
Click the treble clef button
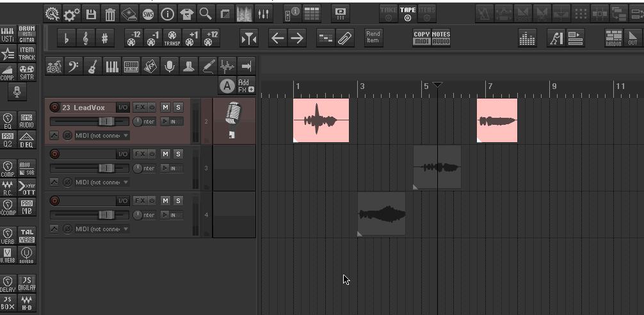pyautogui.click(x=85, y=38)
